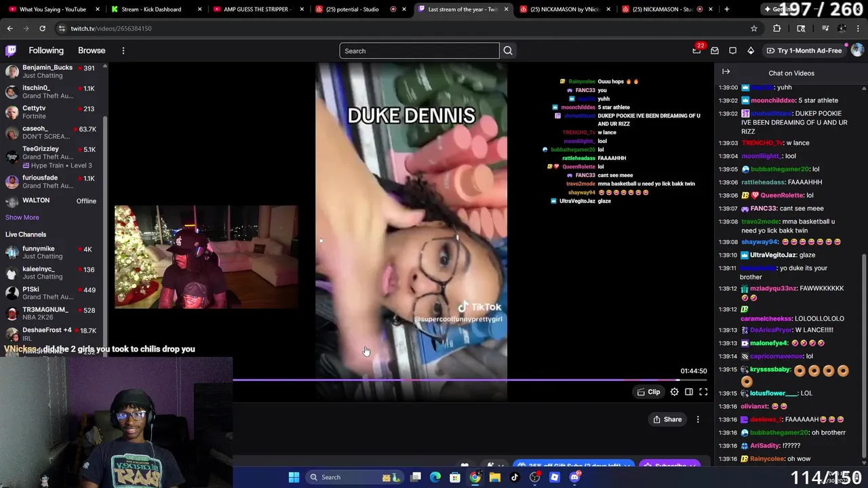Click the Twitch search input field

click(x=419, y=51)
